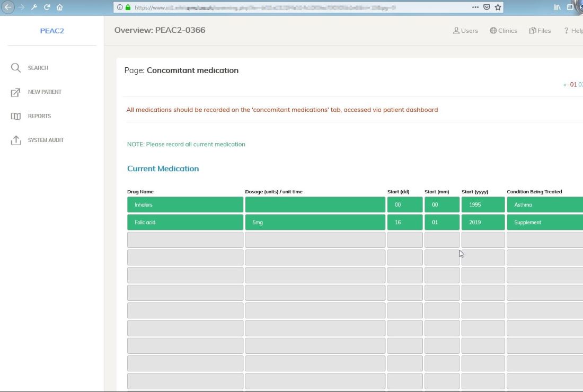Screen dimensions: 583x392
Task: Click the Condition Being Treated column header
Action: (534, 192)
